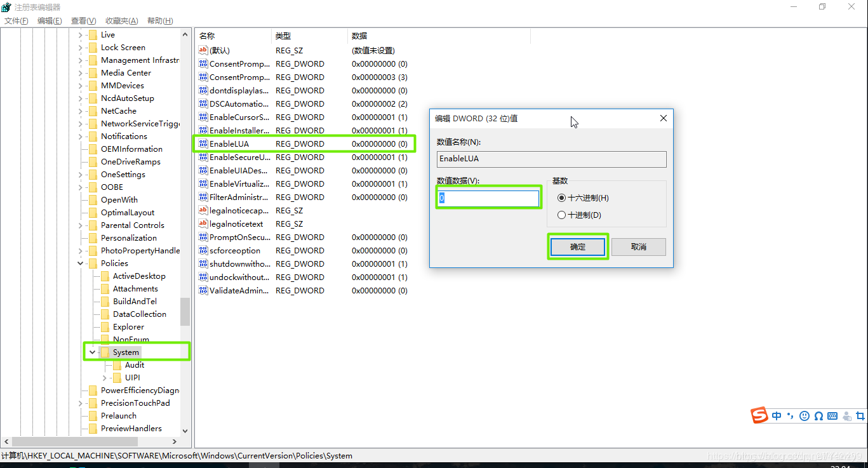Click the 名称 column header
The height and width of the screenshot is (468, 868).
tap(233, 36)
